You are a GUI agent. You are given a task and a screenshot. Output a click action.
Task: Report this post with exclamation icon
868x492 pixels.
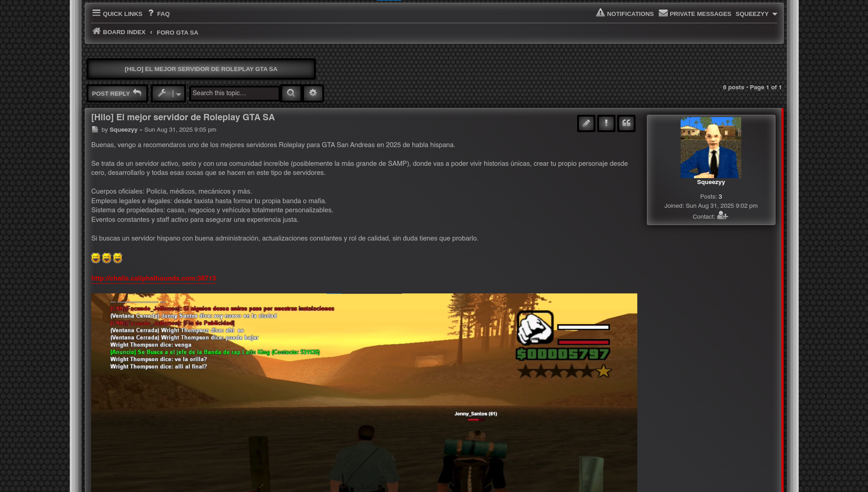[x=606, y=123]
